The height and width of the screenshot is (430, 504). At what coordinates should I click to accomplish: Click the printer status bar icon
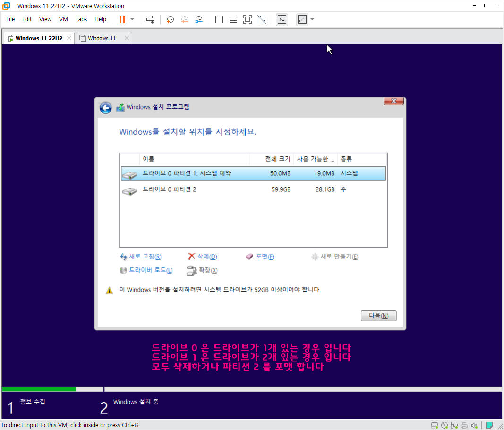(x=464, y=425)
